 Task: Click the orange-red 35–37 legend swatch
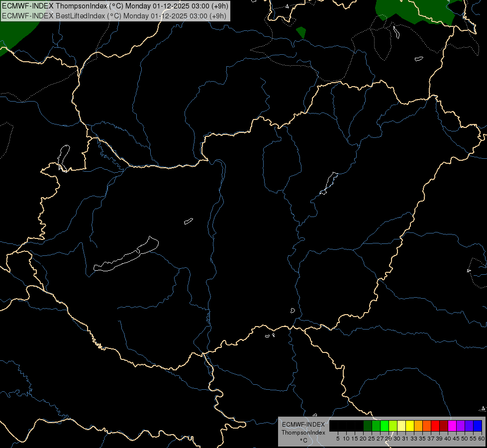point(427,426)
